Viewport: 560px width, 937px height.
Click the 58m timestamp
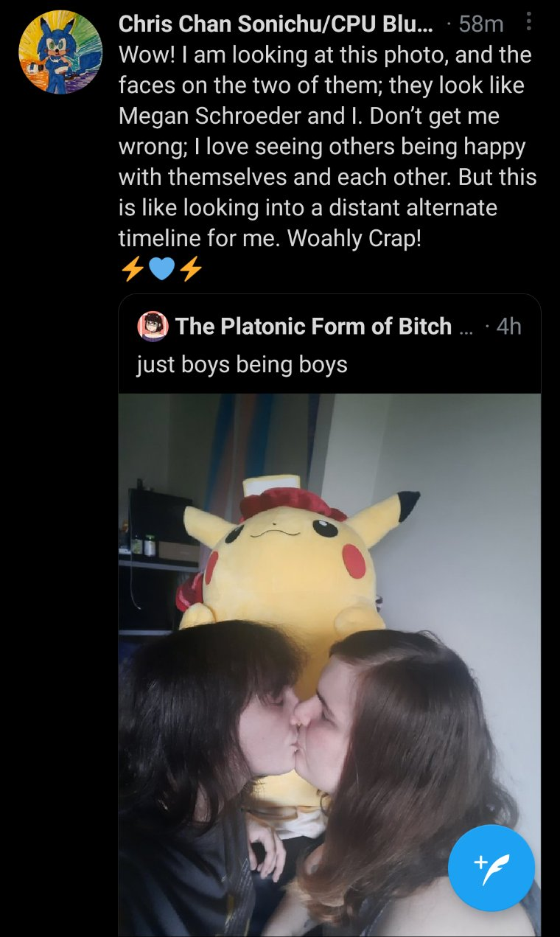click(480, 24)
